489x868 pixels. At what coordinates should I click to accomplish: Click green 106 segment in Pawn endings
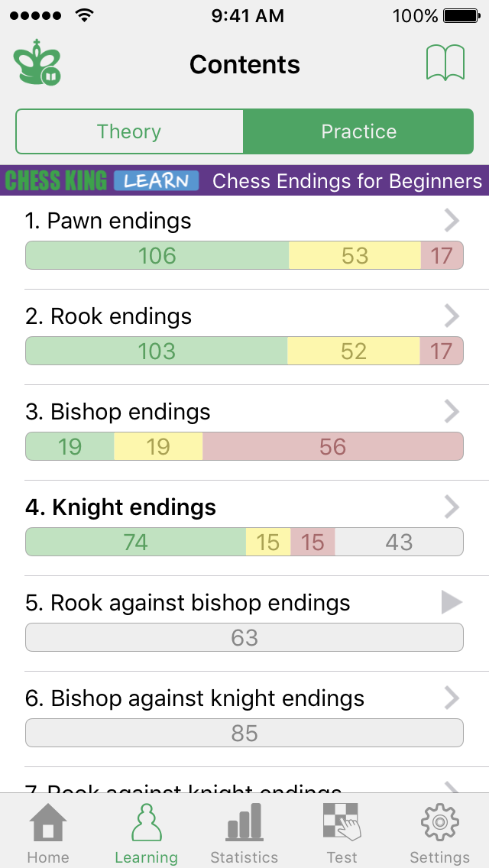[x=157, y=255]
